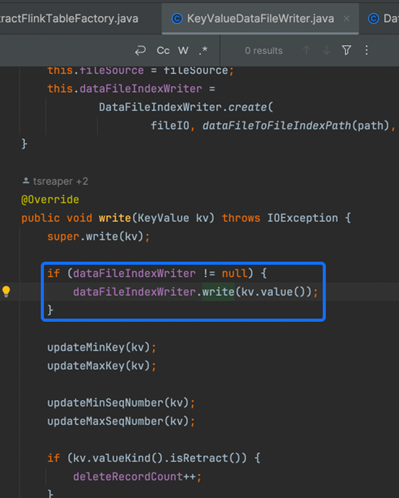The width and height of the screenshot is (399, 498).
Task: Click the yellow lightbulb intention icon
Action: tap(6, 291)
